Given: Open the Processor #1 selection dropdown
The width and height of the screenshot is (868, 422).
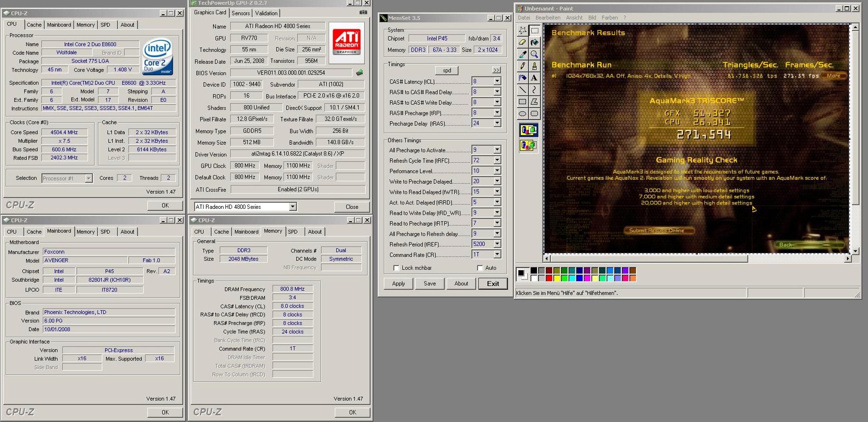Looking at the screenshot, I should point(88,178).
